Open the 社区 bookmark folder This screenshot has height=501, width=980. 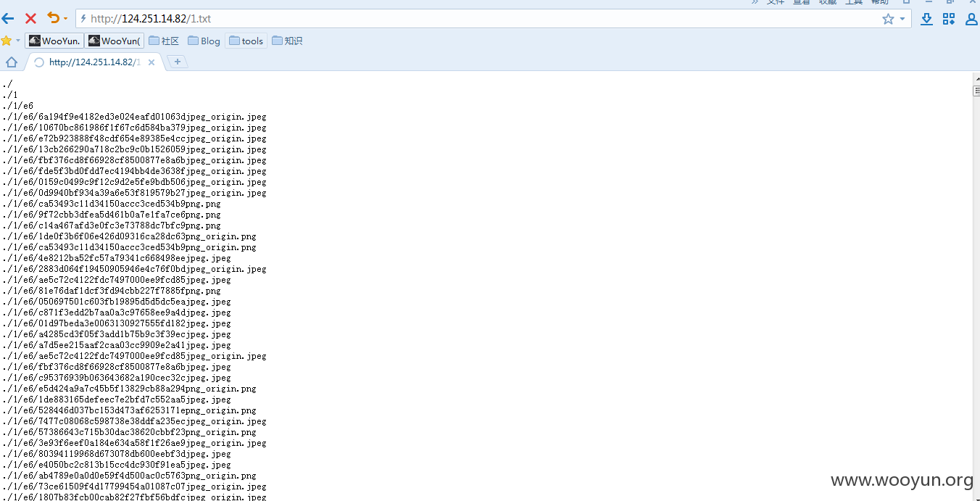coord(164,41)
